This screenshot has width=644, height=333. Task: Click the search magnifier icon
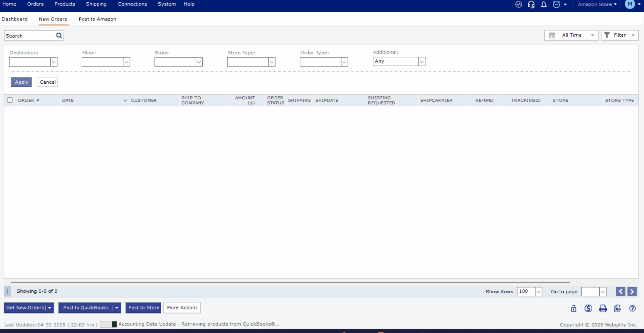[59, 36]
